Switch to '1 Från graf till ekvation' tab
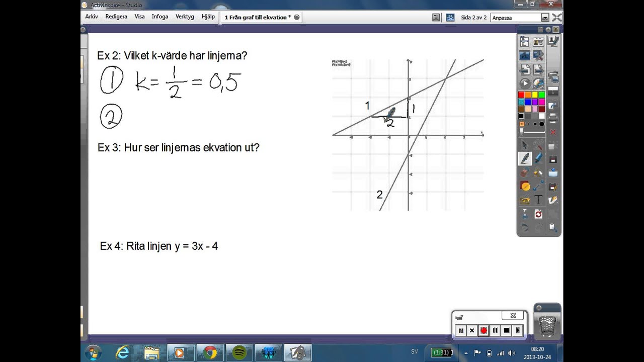 pyautogui.click(x=258, y=17)
